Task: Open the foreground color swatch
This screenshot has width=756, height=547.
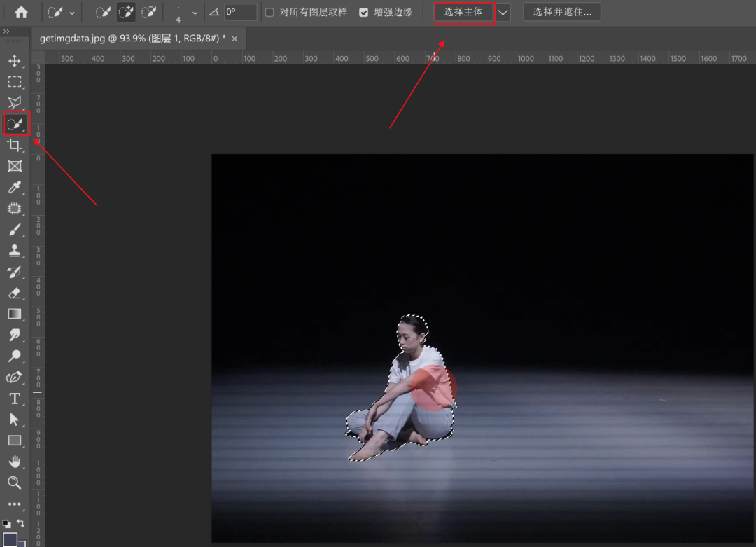Action: (x=10, y=539)
